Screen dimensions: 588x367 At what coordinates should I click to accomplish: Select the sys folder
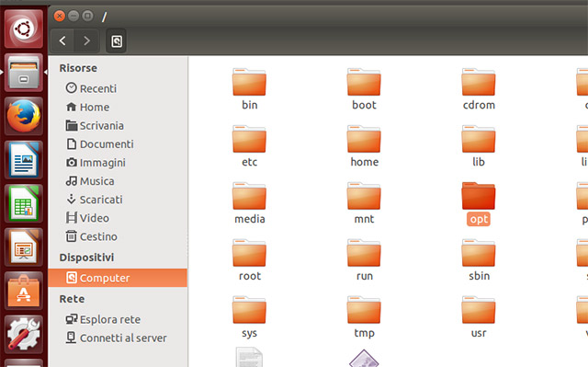click(x=249, y=317)
